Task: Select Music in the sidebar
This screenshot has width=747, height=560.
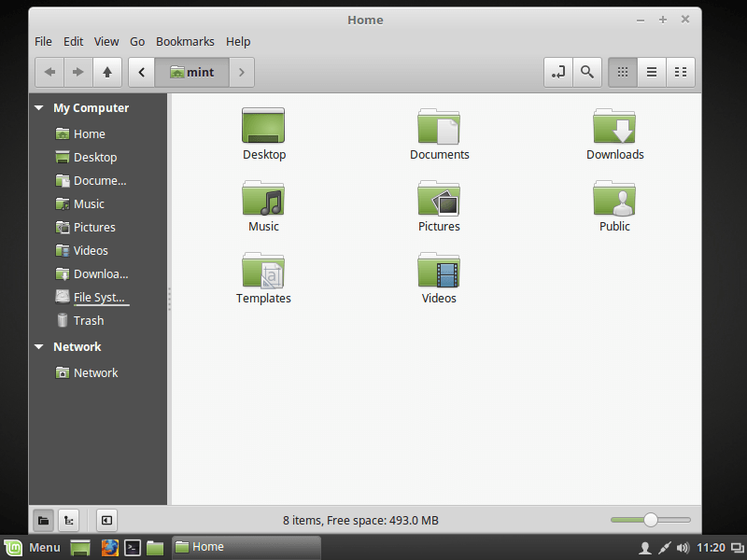Action: pyautogui.click(x=79, y=203)
